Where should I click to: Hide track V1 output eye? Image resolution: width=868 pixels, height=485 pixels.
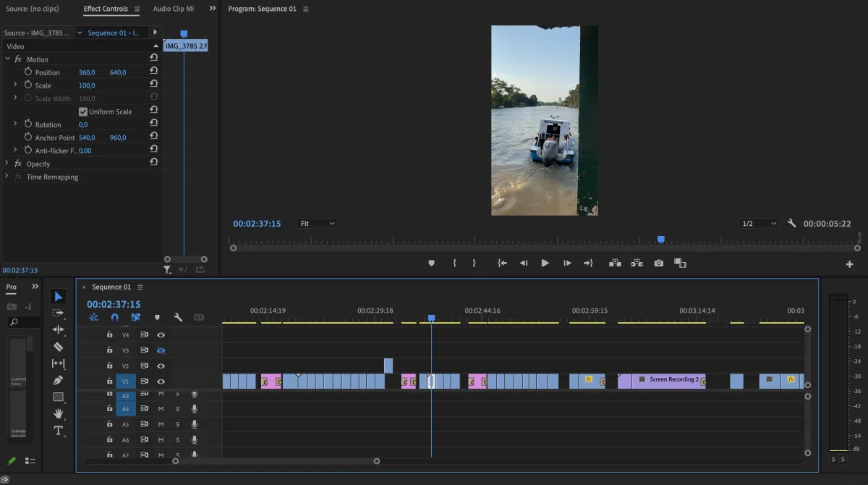click(161, 381)
